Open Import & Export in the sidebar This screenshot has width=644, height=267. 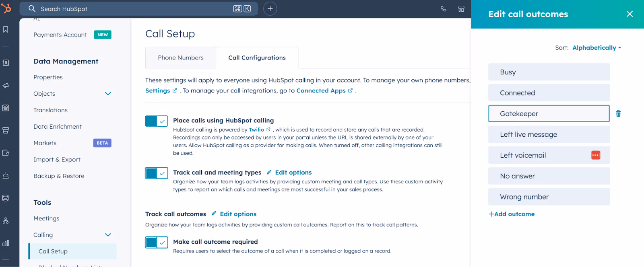(x=57, y=160)
